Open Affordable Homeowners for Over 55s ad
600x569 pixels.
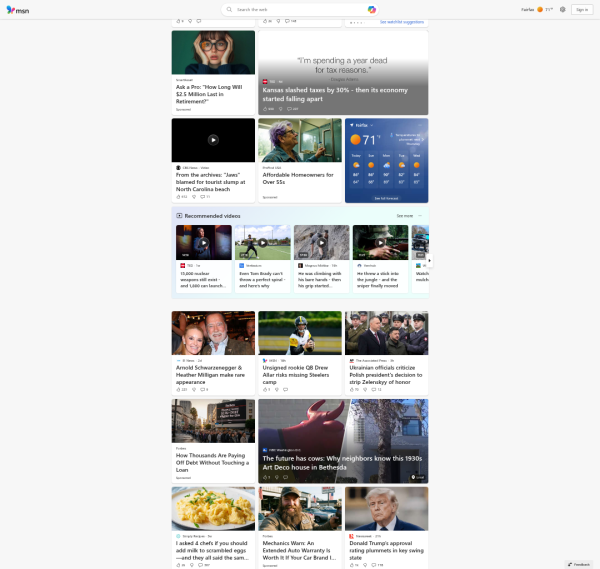coord(298,178)
